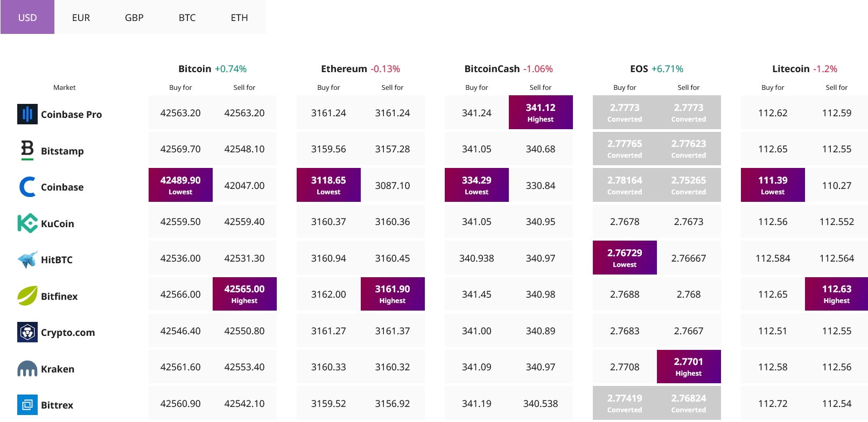Image resolution: width=868 pixels, height=422 pixels.
Task: Click KuCoin Ethereum buy price 3160.37
Action: tap(328, 222)
